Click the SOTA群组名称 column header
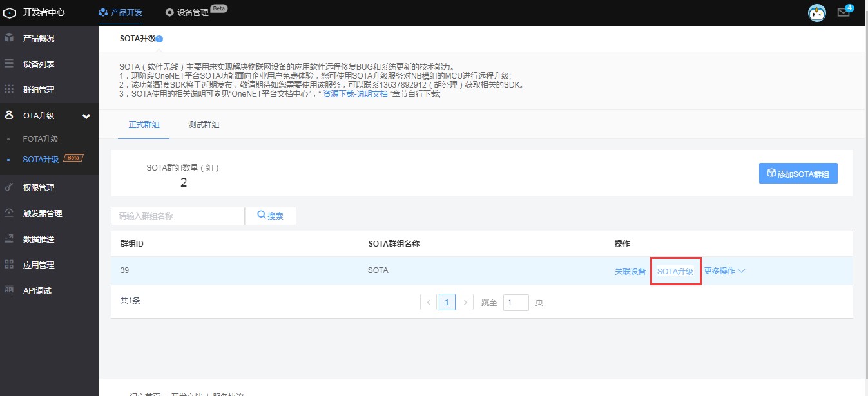 pyautogui.click(x=394, y=244)
